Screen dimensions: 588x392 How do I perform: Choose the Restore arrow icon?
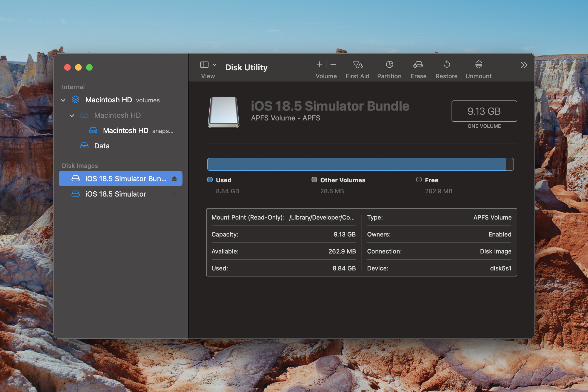447,64
